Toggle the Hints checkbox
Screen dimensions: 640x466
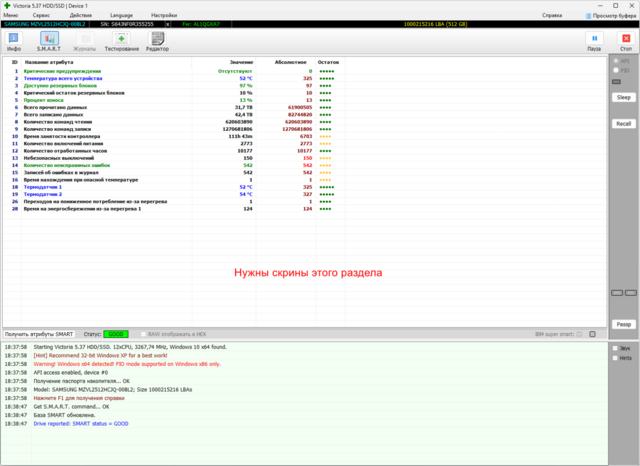613,357
